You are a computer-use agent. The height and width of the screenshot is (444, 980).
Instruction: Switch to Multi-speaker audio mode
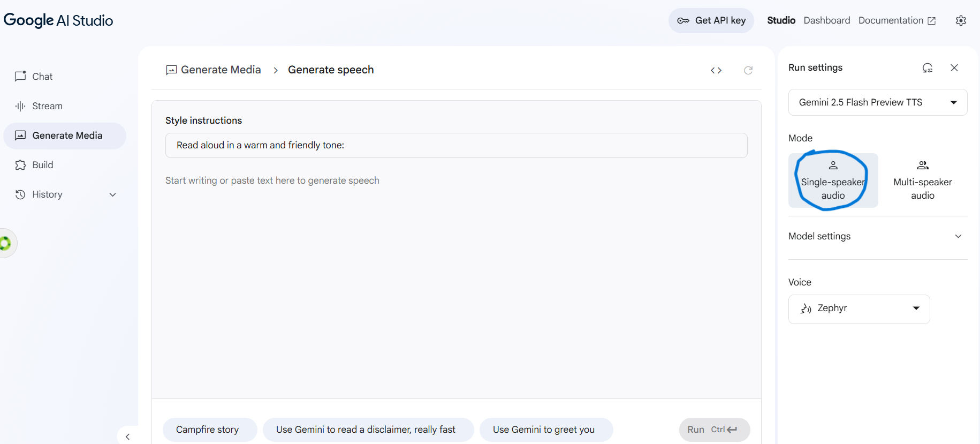923,180
